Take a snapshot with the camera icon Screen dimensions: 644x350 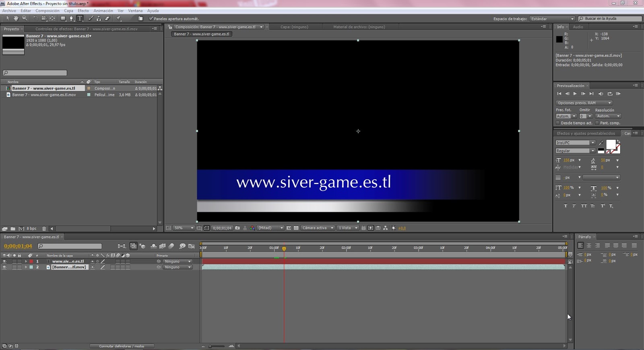pyautogui.click(x=237, y=228)
